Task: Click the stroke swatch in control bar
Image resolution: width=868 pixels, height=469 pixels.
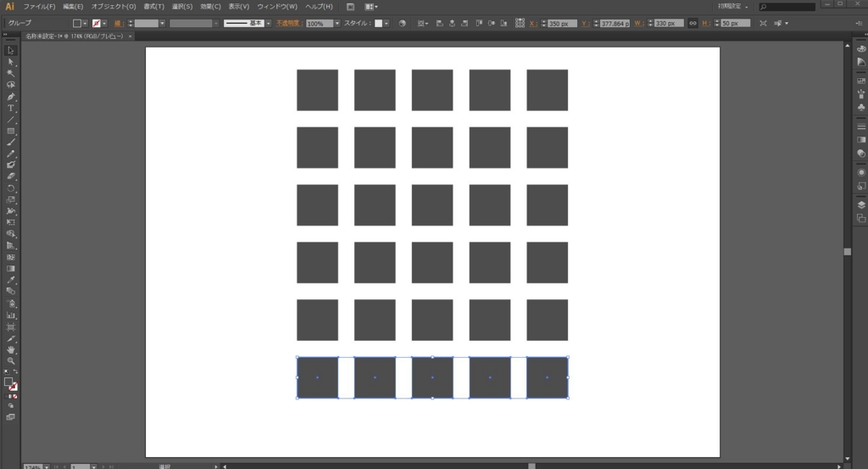Action: [x=97, y=23]
